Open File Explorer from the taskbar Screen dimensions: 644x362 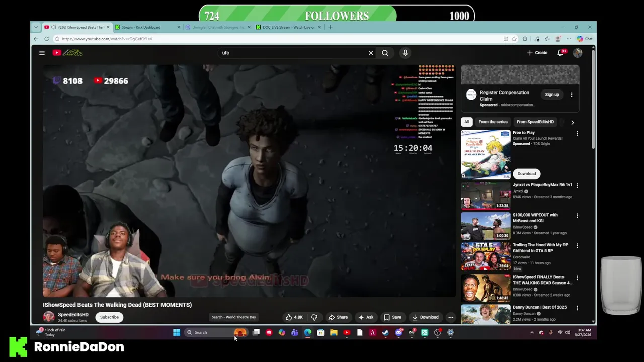[x=334, y=332]
